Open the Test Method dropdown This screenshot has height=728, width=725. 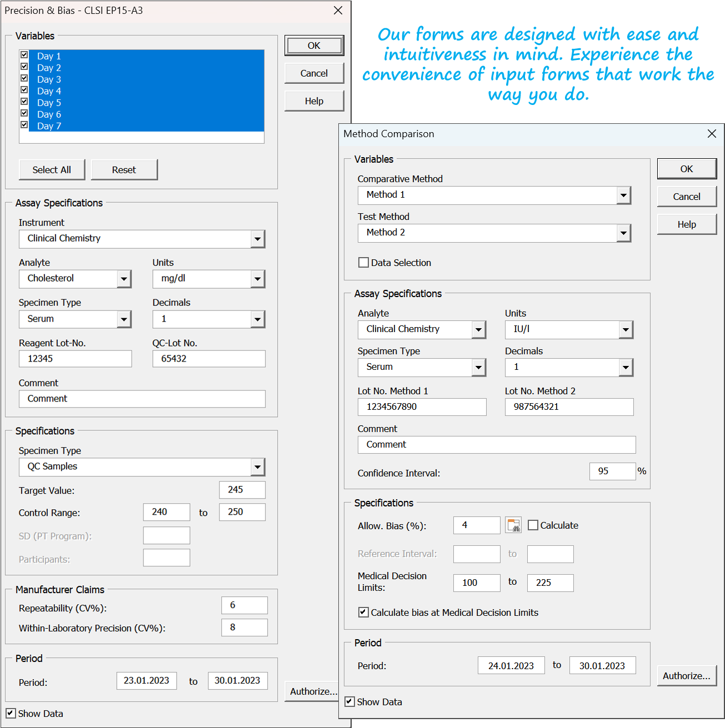tap(623, 233)
